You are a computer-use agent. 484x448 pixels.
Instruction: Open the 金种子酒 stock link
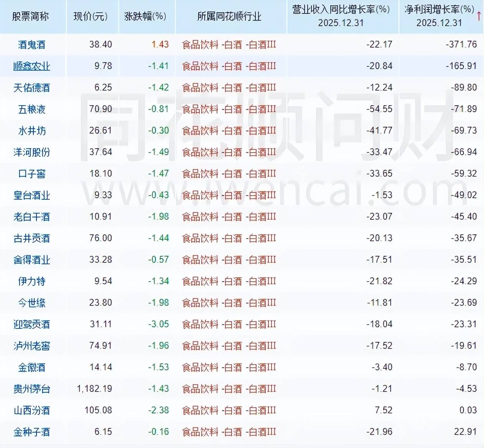click(x=31, y=432)
